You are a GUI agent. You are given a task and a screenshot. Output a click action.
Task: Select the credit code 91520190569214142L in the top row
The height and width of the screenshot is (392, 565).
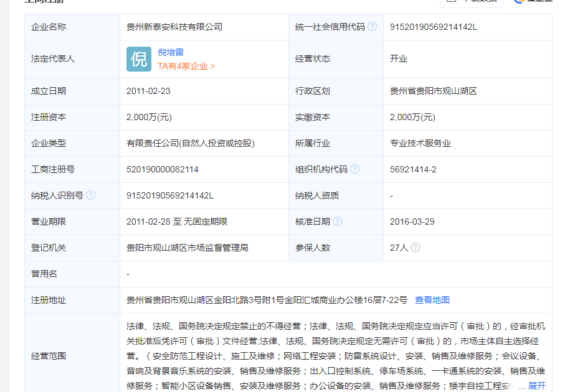(434, 27)
